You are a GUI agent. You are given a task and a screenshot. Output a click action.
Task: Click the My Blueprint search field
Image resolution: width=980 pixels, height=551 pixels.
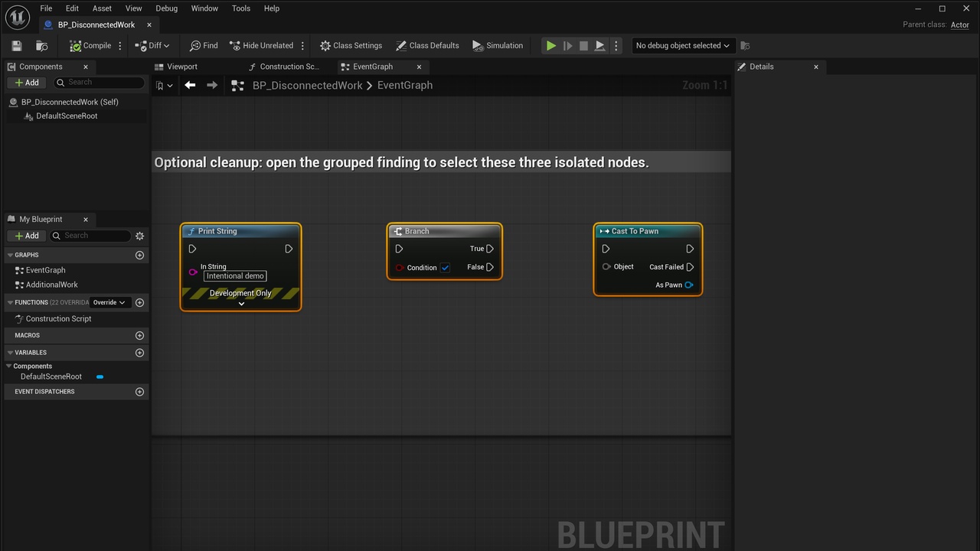[x=90, y=236]
